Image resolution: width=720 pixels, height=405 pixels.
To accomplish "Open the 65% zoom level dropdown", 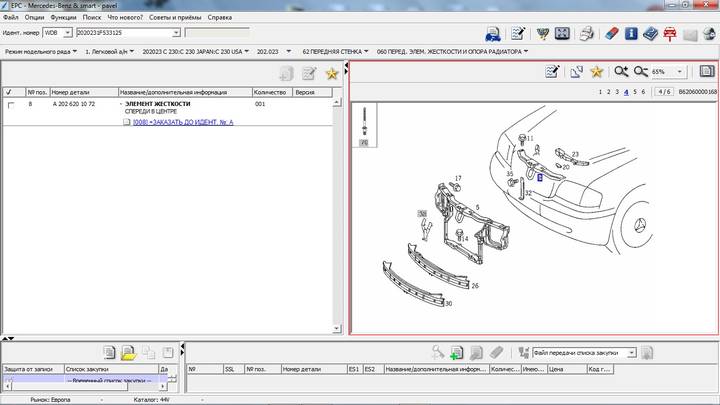I will pos(680,72).
